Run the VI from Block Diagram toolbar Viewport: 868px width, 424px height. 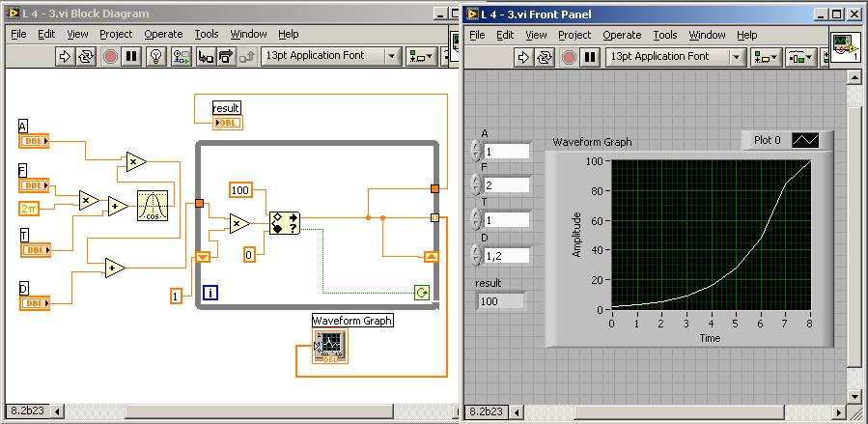(x=66, y=56)
